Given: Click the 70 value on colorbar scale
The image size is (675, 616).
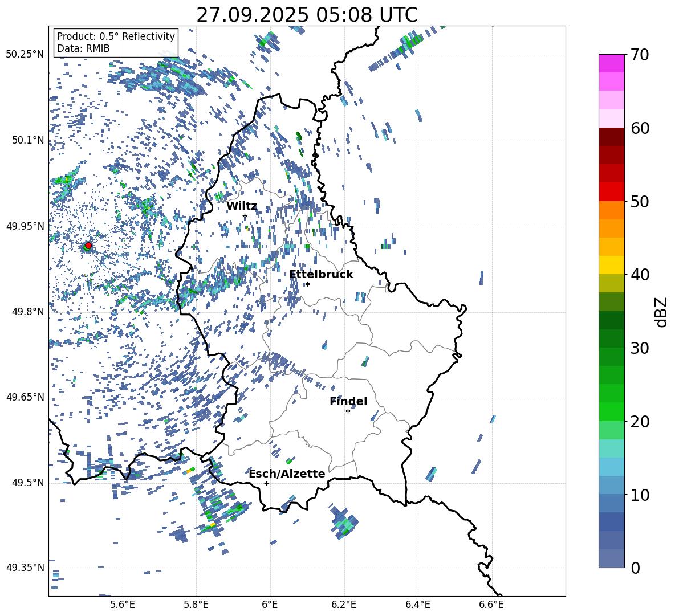Looking at the screenshot, I should [640, 55].
